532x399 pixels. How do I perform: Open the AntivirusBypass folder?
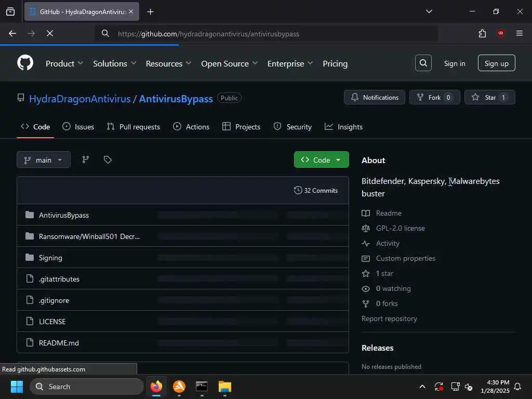pyautogui.click(x=64, y=215)
